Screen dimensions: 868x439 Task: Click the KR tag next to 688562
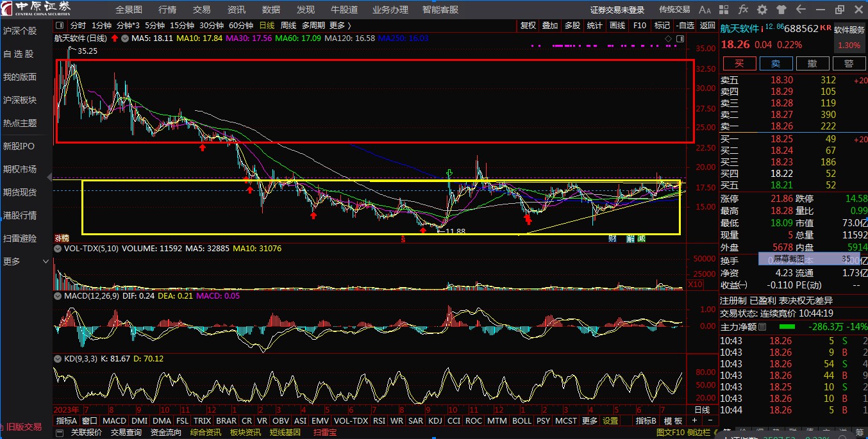(x=826, y=28)
